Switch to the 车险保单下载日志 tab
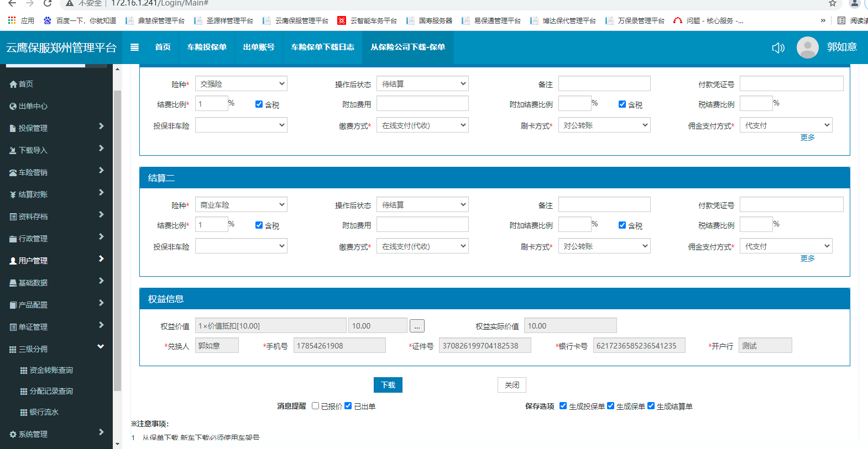 [322, 47]
